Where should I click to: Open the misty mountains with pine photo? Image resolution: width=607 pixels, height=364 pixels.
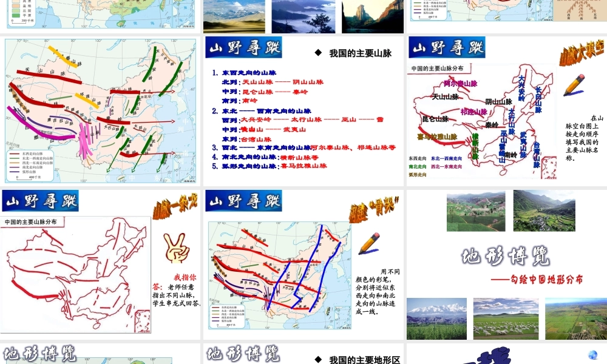[x=303, y=16]
